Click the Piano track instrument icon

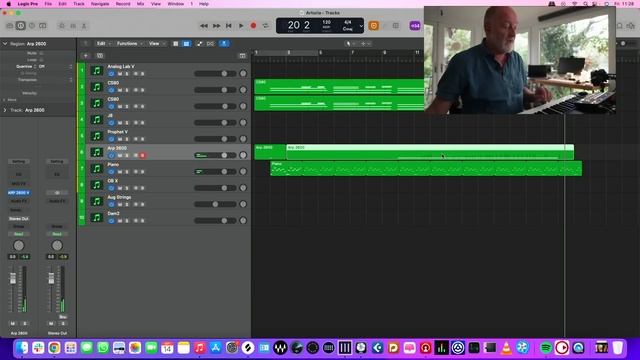(97, 169)
